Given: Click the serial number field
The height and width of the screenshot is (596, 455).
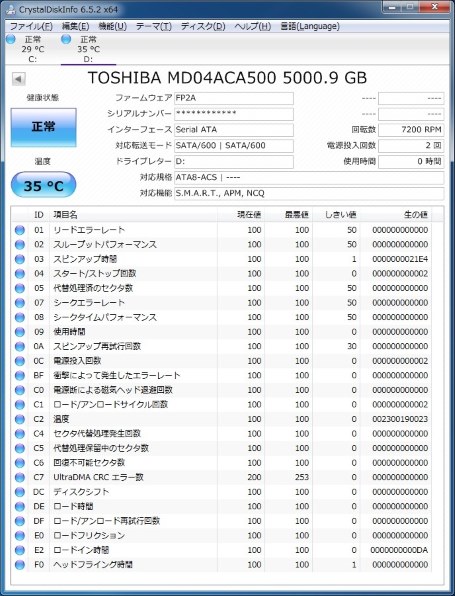Looking at the screenshot, I should point(234,114).
